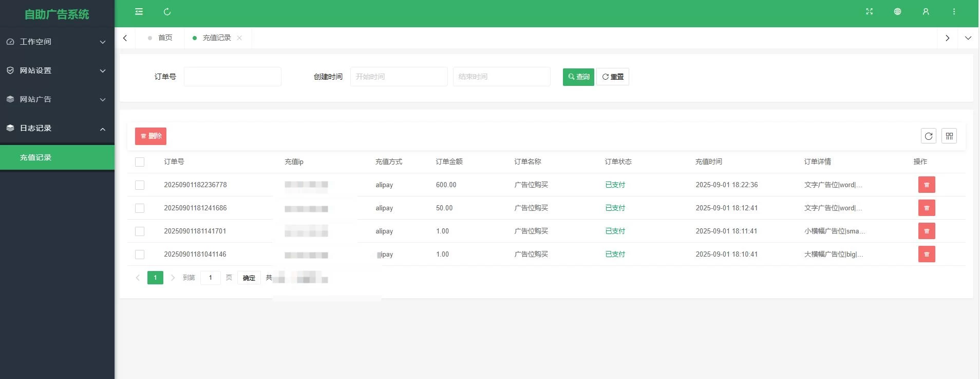Click the 自助广告系统 logo title
The height and width of the screenshot is (379, 980).
[57, 14]
